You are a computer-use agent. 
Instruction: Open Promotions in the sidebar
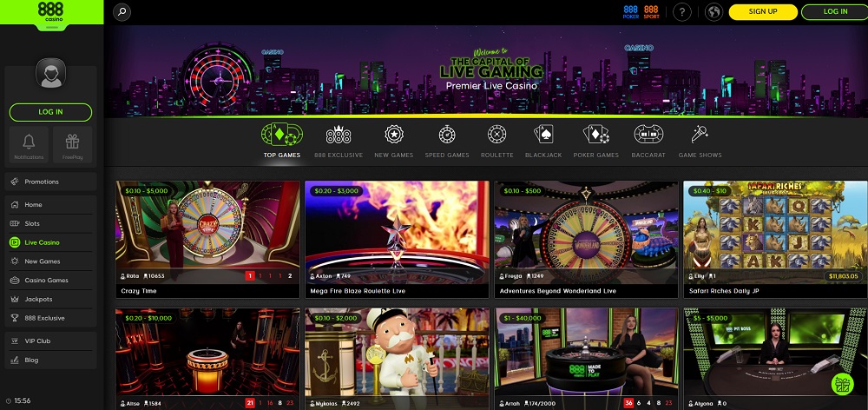tap(50, 182)
